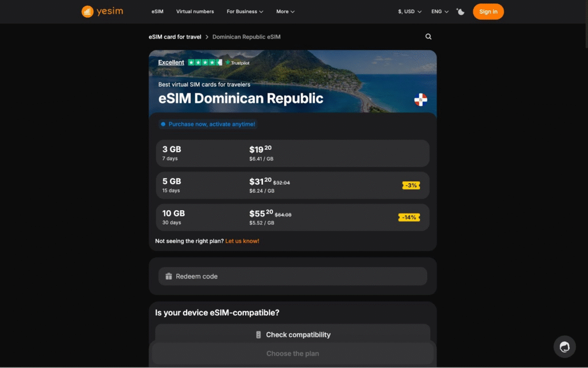This screenshot has height=368, width=588.
Task: Click the Trustpilot star rating
Action: pyautogui.click(x=205, y=63)
